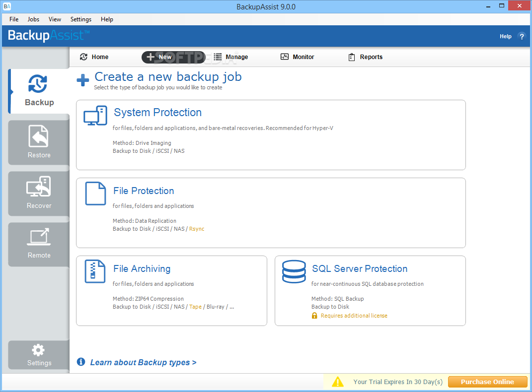This screenshot has width=532, height=392.
Task: Click the Purchase Online button
Action: 488,382
